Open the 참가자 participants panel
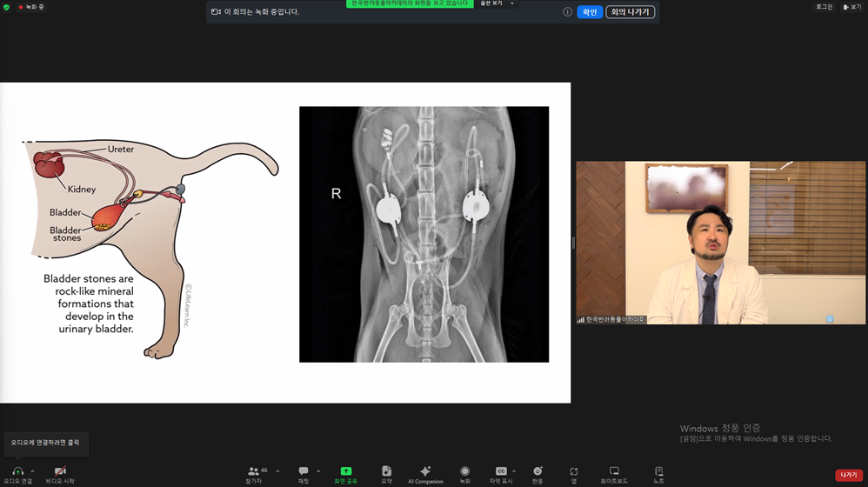The width and height of the screenshot is (868, 487). click(x=254, y=471)
